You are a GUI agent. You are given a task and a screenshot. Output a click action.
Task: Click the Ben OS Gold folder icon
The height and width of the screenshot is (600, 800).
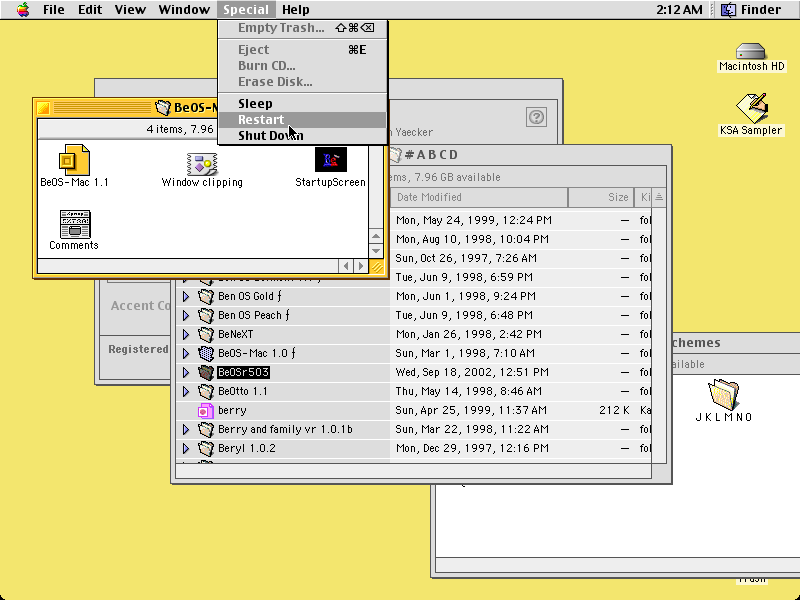[206, 296]
